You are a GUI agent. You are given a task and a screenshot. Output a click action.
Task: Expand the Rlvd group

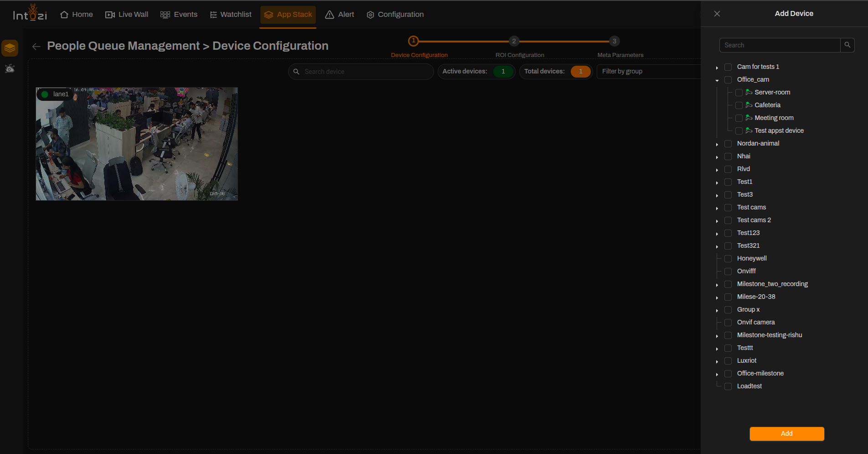point(717,170)
